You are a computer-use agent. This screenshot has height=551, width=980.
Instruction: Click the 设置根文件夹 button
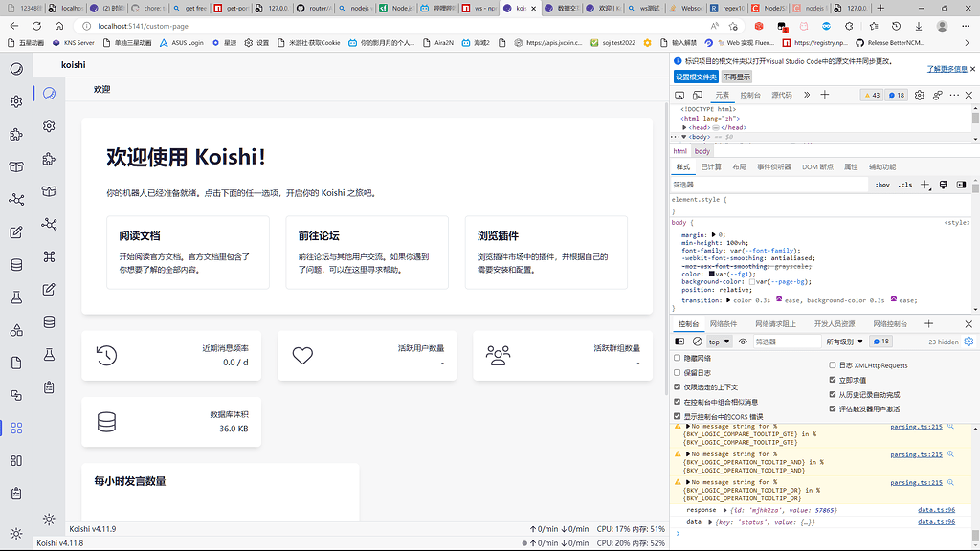(x=696, y=77)
